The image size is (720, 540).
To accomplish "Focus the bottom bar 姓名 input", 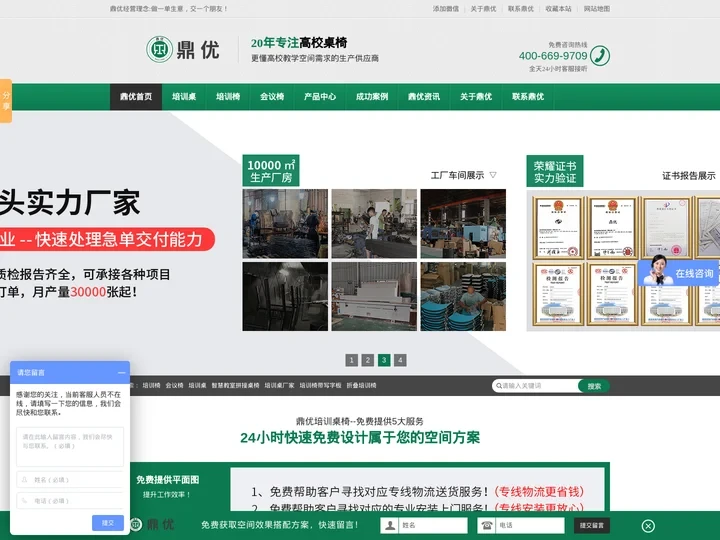I will pyautogui.click(x=432, y=525).
